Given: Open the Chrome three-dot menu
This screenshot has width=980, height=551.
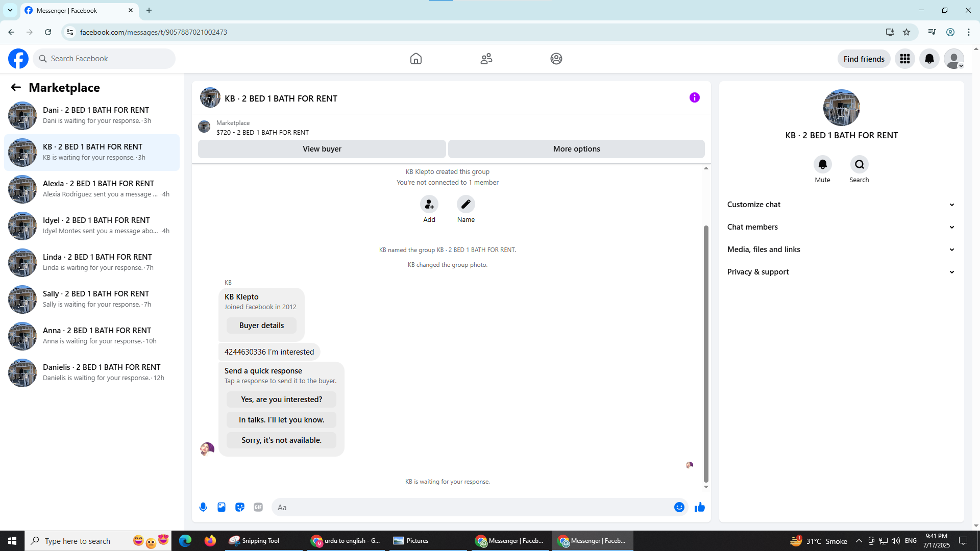Looking at the screenshot, I should [x=969, y=32].
